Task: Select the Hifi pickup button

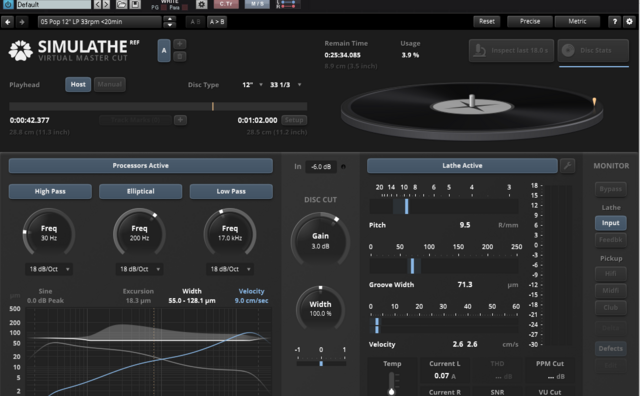Action: click(x=611, y=274)
